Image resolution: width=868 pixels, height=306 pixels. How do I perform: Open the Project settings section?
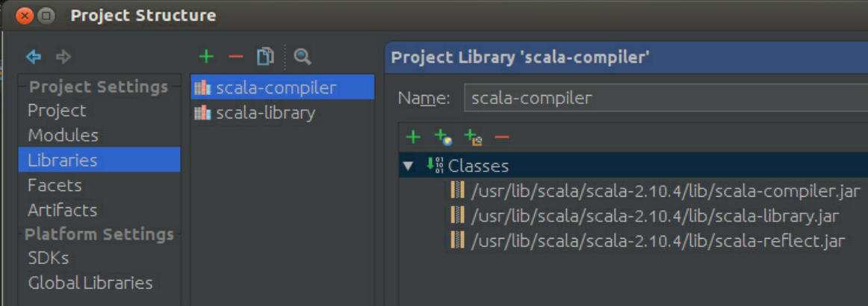[x=57, y=111]
